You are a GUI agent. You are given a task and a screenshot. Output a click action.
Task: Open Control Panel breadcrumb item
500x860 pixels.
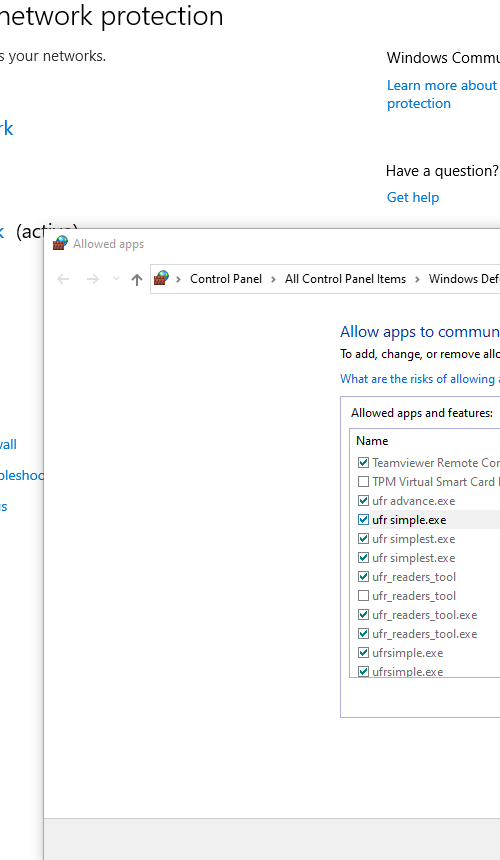tap(226, 279)
